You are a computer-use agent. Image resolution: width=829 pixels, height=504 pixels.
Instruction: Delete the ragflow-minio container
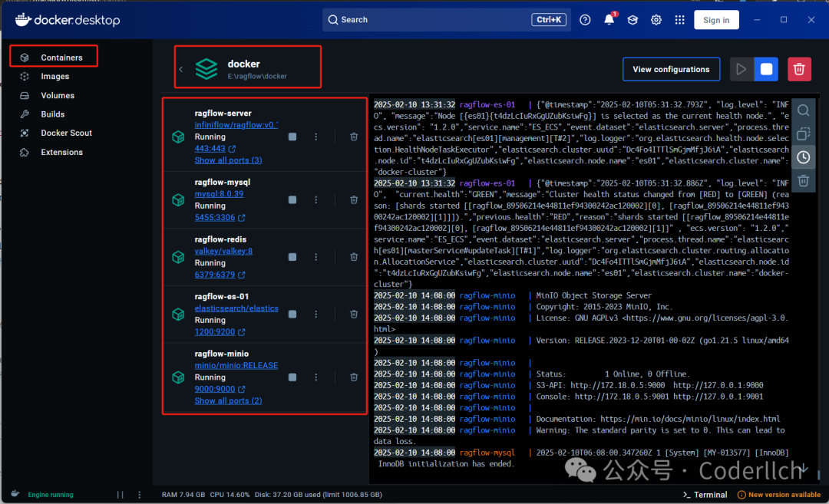pos(354,377)
